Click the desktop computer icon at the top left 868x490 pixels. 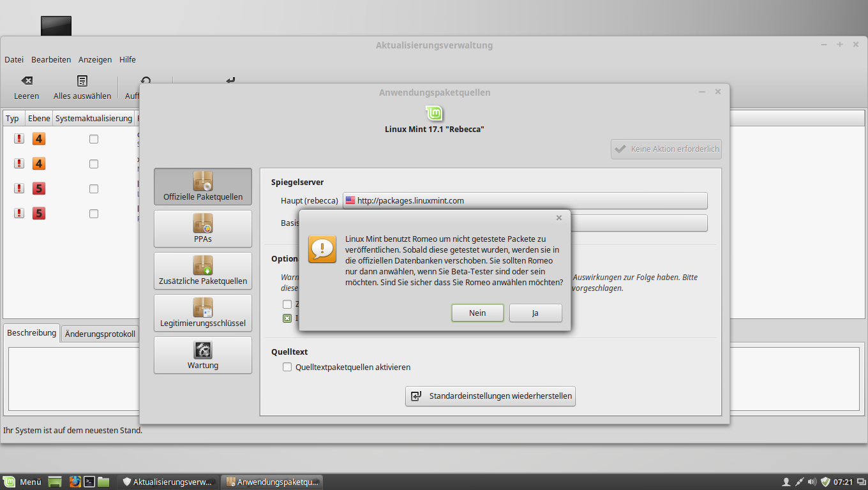56,26
